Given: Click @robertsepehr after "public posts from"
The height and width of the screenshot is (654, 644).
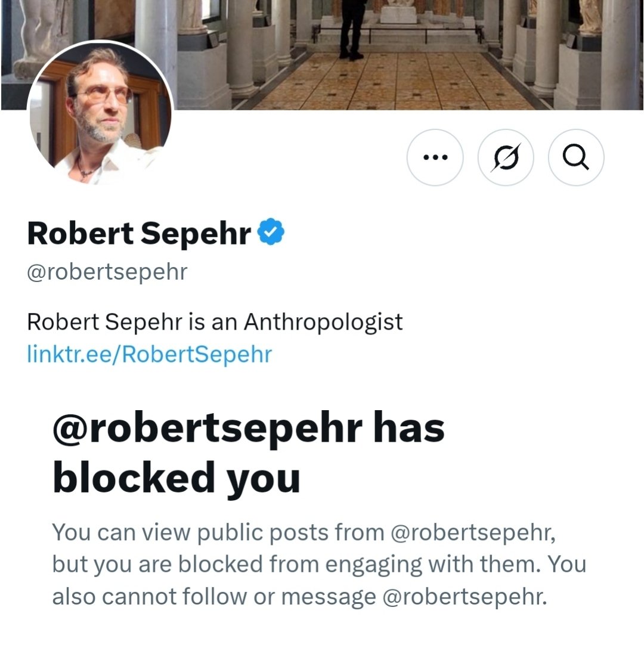Looking at the screenshot, I should (x=472, y=532).
